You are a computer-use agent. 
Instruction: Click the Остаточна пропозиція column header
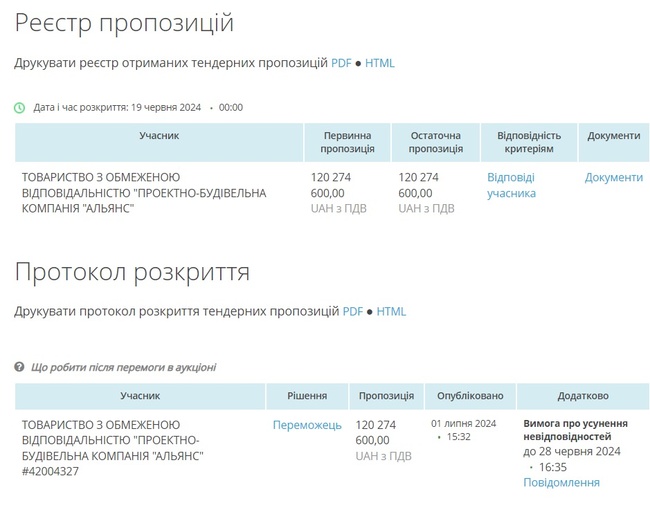tap(436, 142)
